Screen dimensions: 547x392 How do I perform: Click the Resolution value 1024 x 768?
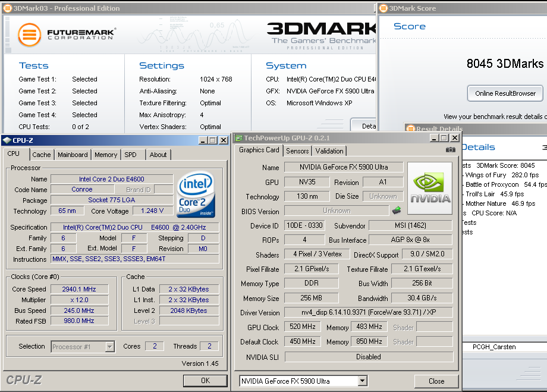(x=216, y=79)
